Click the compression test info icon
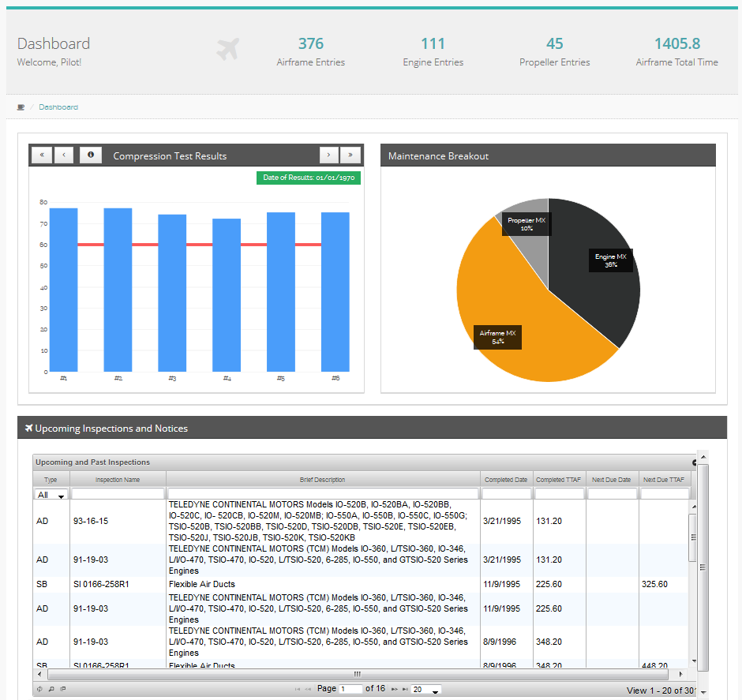Image resolution: width=742 pixels, height=700 pixels. click(x=90, y=155)
